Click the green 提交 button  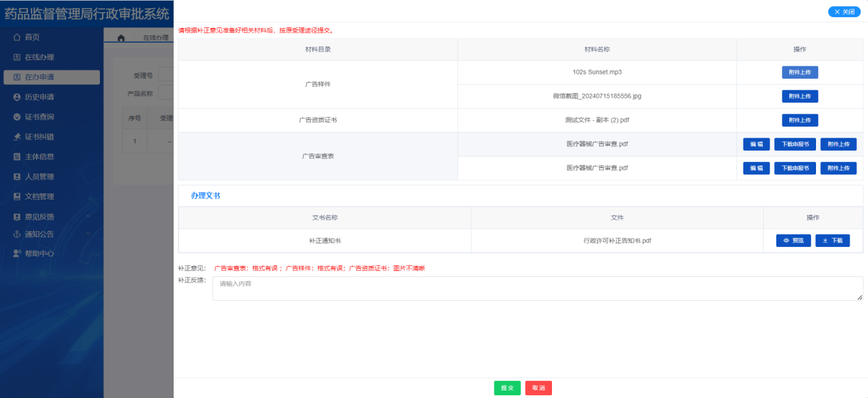pos(507,388)
